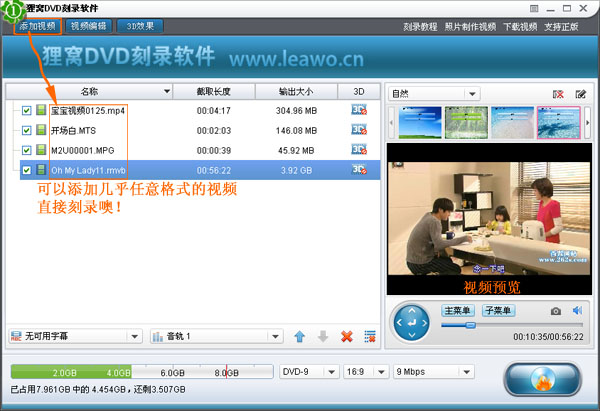Click the 截取长度 column header

[214, 91]
